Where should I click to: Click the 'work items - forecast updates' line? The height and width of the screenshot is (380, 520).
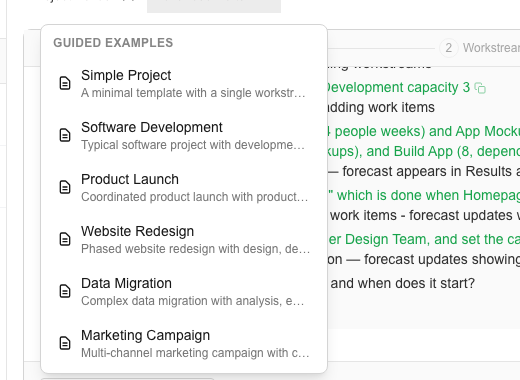tap(425, 215)
